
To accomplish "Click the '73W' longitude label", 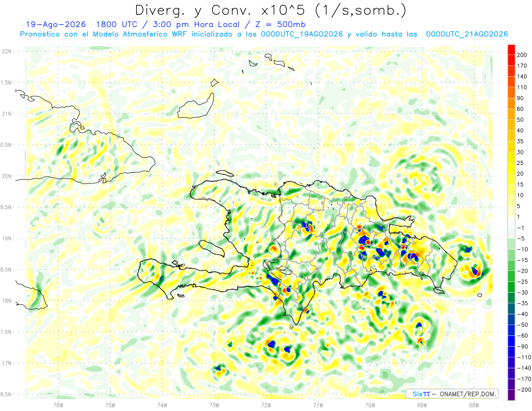I will 214,405.
